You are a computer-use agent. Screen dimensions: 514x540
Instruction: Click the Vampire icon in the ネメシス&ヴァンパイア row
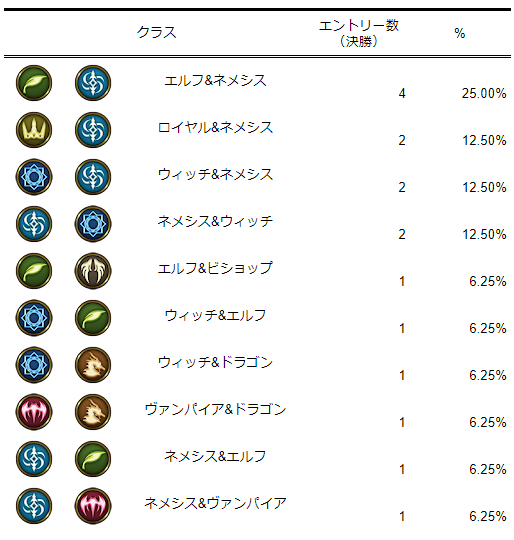point(93,506)
